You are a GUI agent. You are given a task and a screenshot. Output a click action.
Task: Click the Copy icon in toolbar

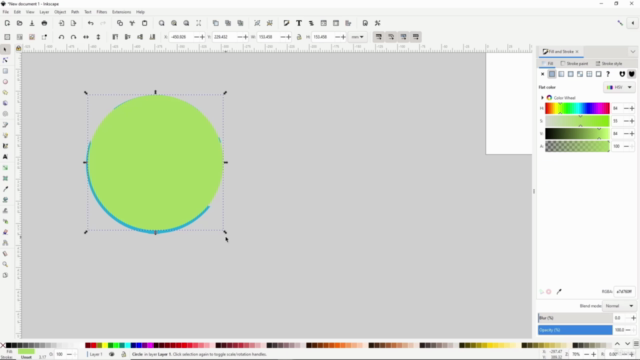[120, 23]
